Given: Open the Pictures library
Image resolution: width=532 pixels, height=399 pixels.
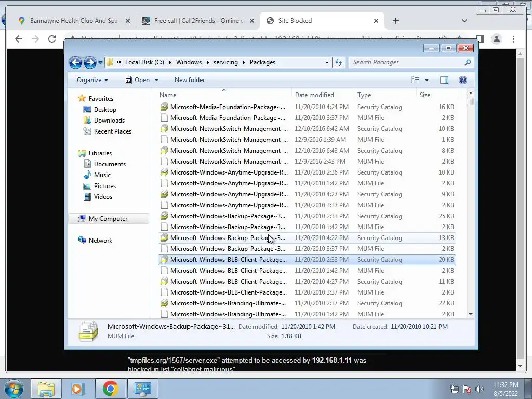Looking at the screenshot, I should tap(104, 186).
